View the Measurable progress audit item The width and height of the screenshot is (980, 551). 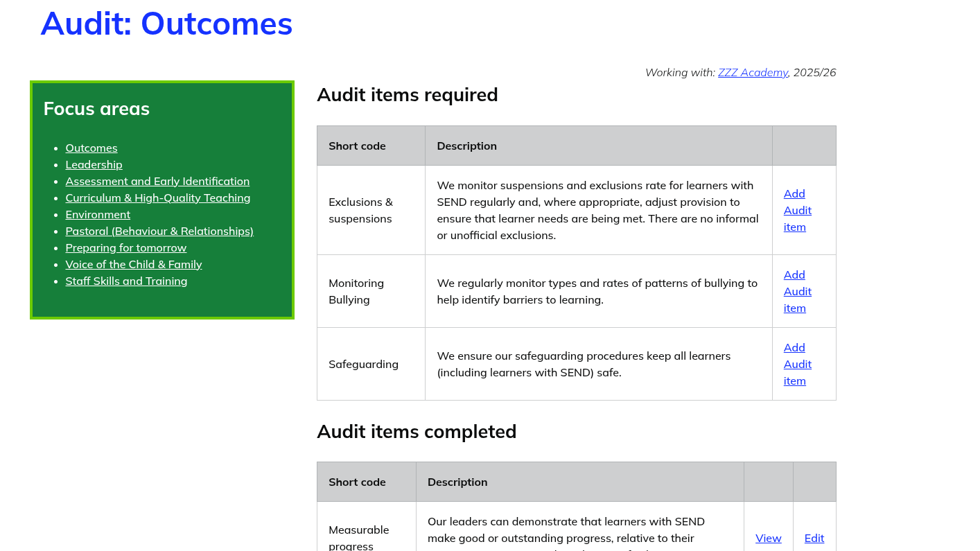[x=768, y=538]
